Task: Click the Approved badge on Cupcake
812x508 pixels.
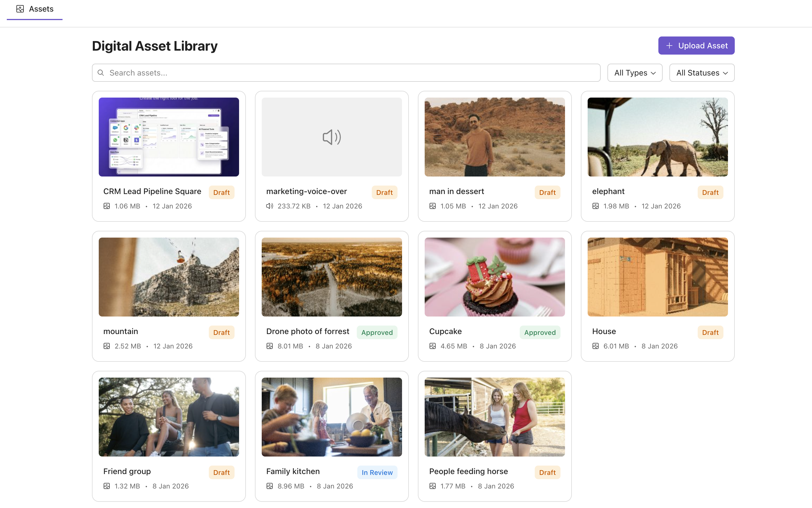Action: point(540,332)
